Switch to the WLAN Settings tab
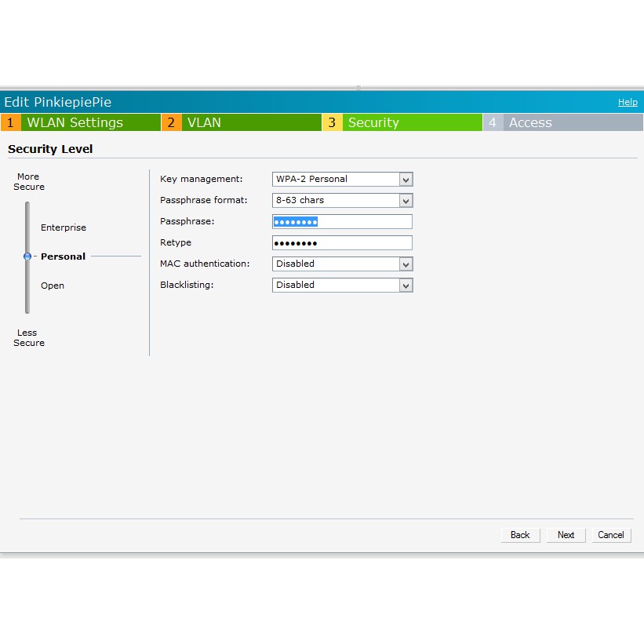 (x=75, y=122)
